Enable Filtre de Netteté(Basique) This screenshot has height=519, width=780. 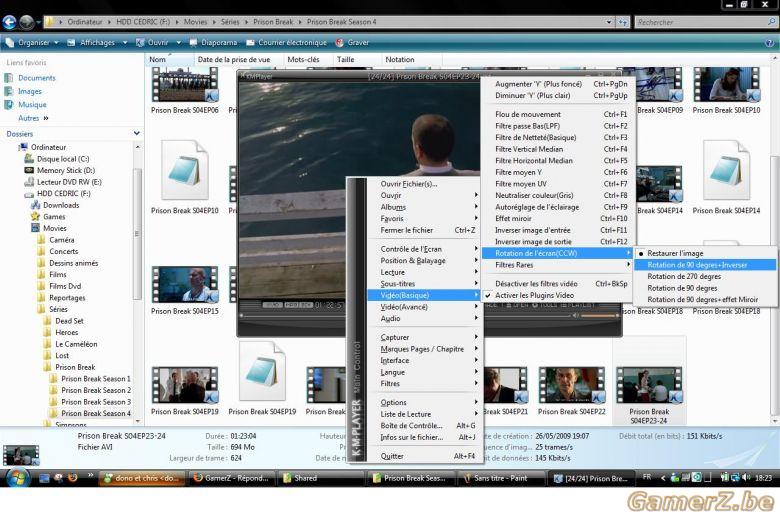(558, 138)
